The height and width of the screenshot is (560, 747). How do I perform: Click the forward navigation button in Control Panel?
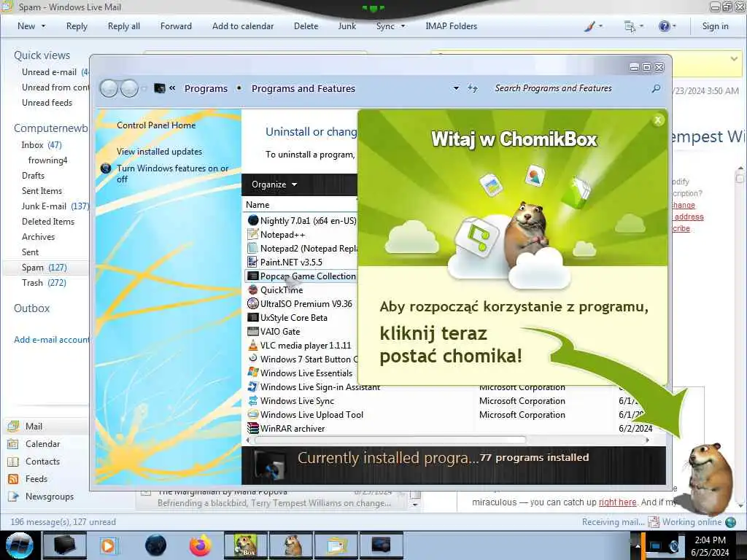[129, 88]
